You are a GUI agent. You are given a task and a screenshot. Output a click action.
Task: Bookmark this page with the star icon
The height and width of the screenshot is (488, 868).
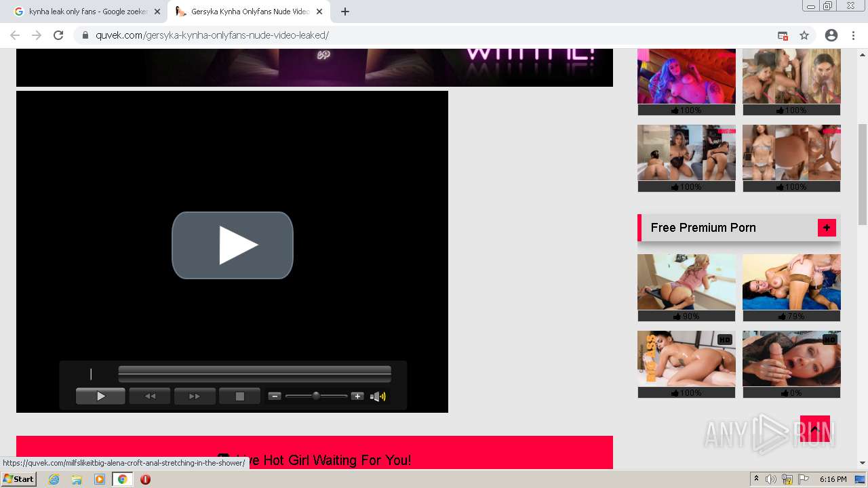tap(804, 35)
